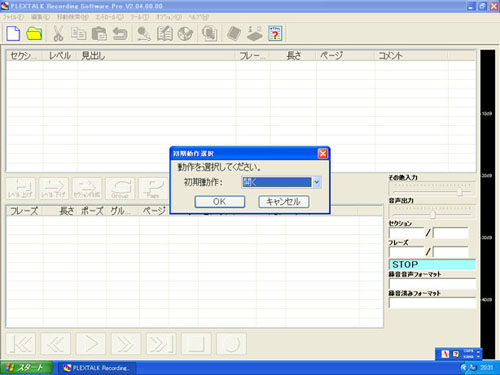The image size is (500, 375).
Task: Click the selected 開く value in combo box
Action: pos(277,182)
